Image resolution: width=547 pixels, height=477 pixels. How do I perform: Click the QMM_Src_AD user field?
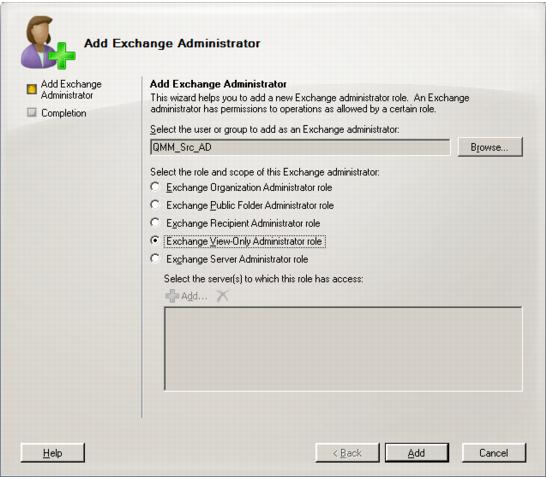(300, 147)
